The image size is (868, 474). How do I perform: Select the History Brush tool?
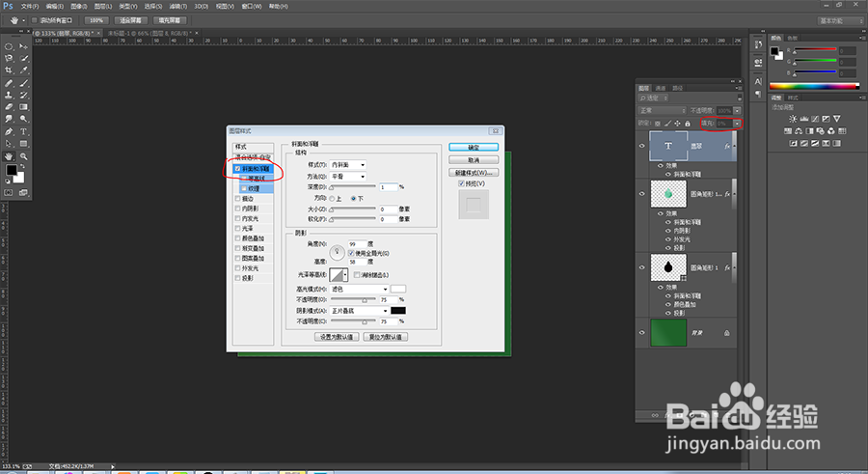(24, 96)
